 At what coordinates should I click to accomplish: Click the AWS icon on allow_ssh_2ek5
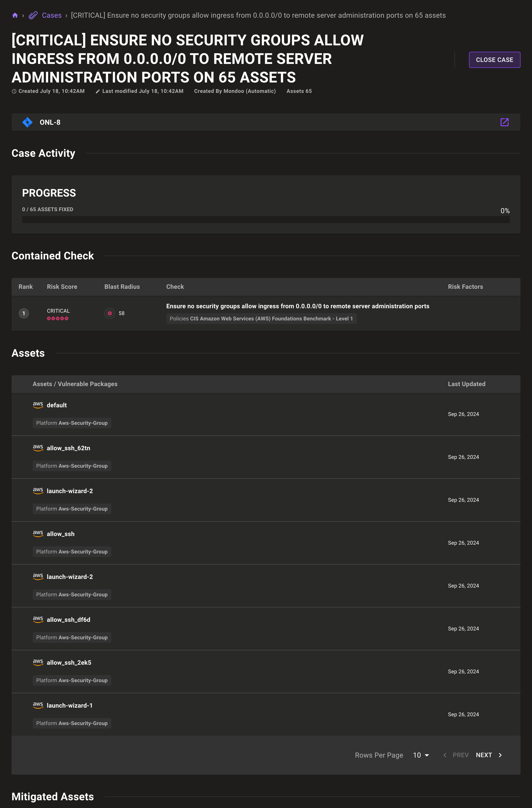(38, 662)
